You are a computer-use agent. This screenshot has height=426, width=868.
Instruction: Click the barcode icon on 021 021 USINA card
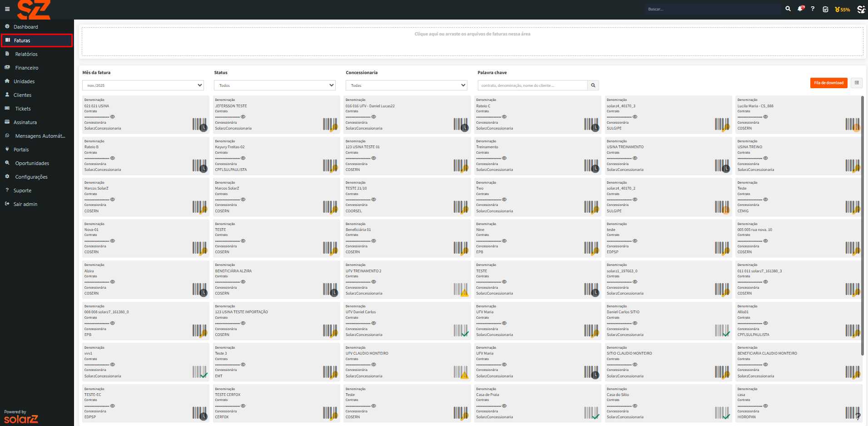click(x=199, y=124)
